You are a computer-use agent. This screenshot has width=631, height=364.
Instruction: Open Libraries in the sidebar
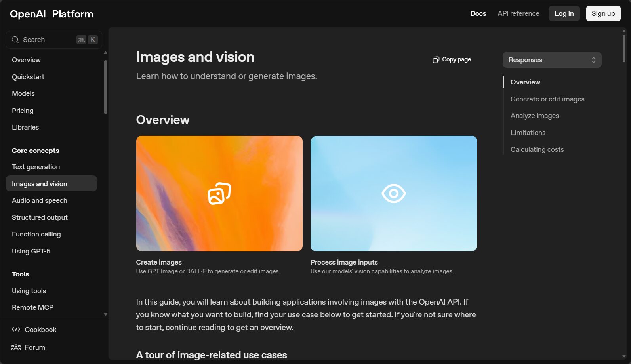(25, 127)
